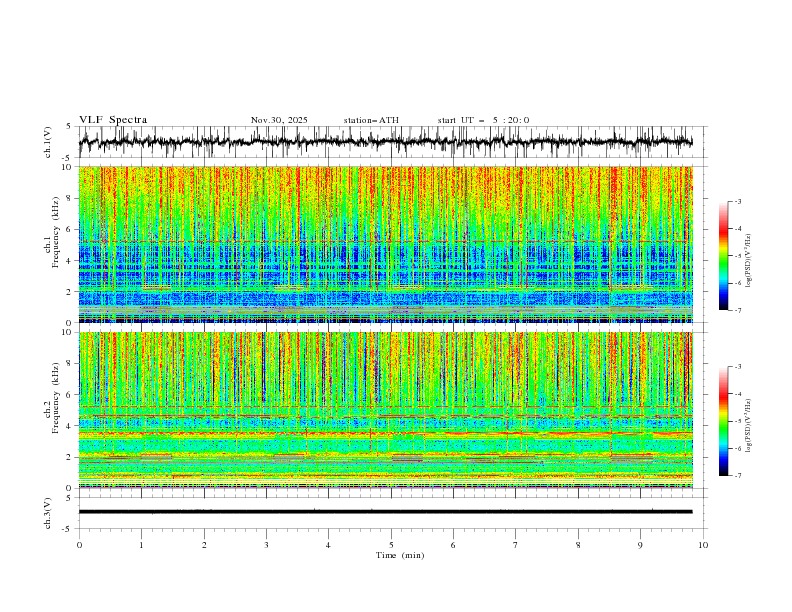
Task: Select the date text "Nov.30, 2025"
Action: pyautogui.click(x=279, y=120)
